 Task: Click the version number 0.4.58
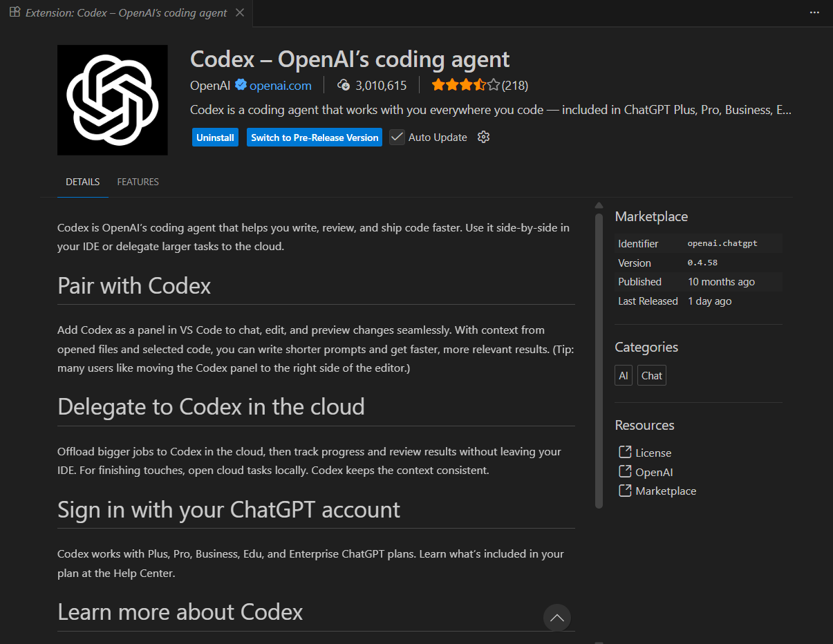(x=702, y=263)
